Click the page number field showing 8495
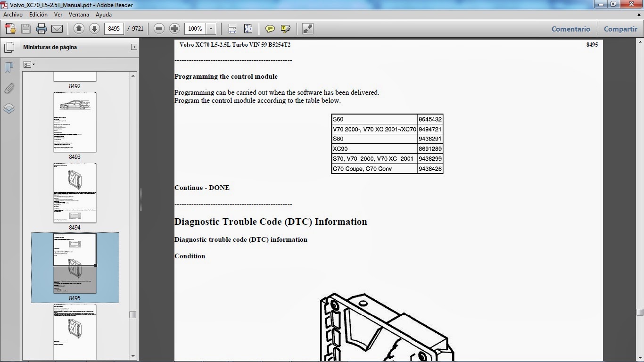 tap(114, 29)
